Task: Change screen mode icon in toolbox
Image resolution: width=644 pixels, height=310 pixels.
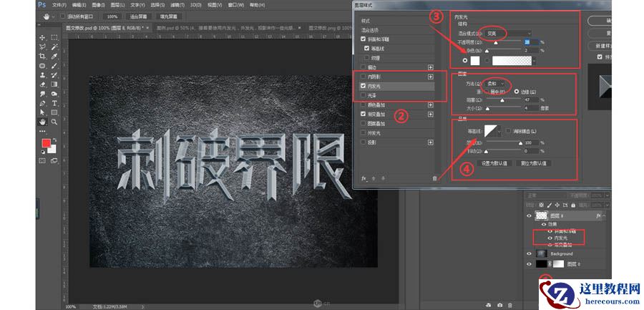Action: point(54,161)
